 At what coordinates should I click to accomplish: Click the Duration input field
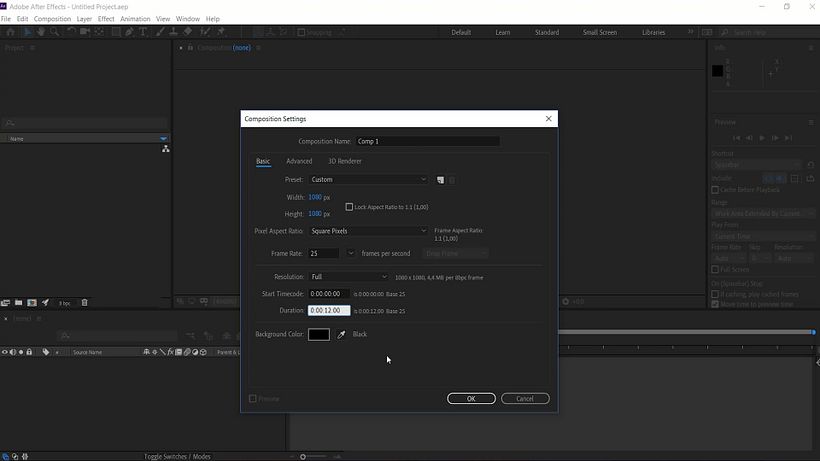(x=329, y=311)
